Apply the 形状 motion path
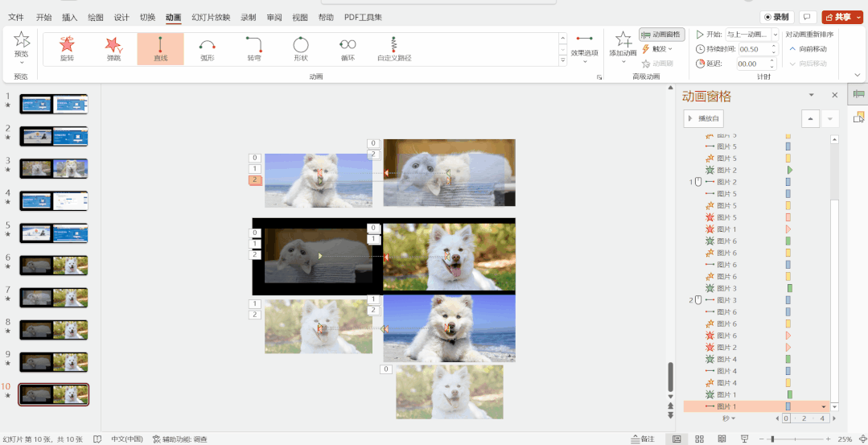The width and height of the screenshot is (868, 445). [301, 49]
